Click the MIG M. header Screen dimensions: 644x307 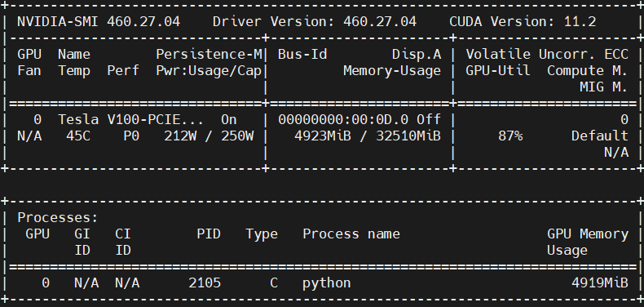[x=604, y=87]
